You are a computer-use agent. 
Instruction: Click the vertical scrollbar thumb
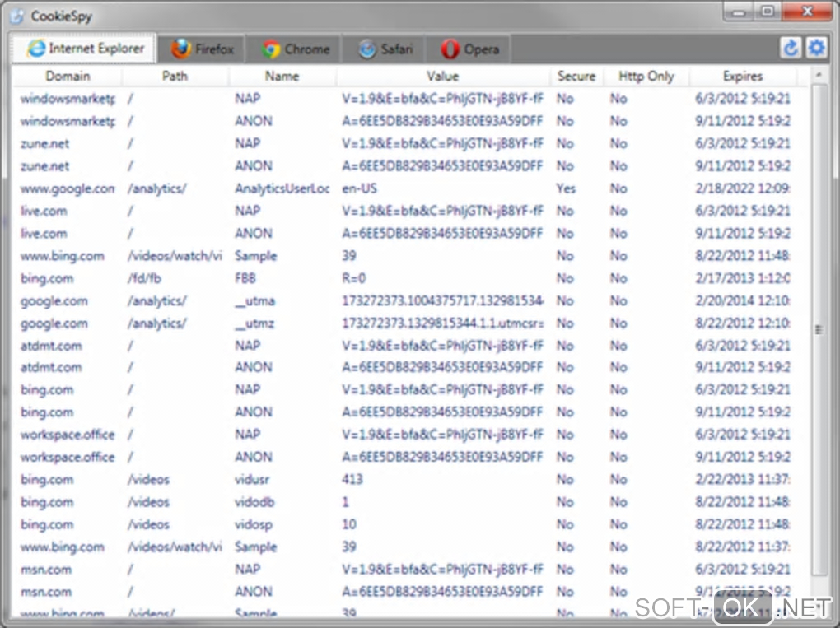[819, 330]
